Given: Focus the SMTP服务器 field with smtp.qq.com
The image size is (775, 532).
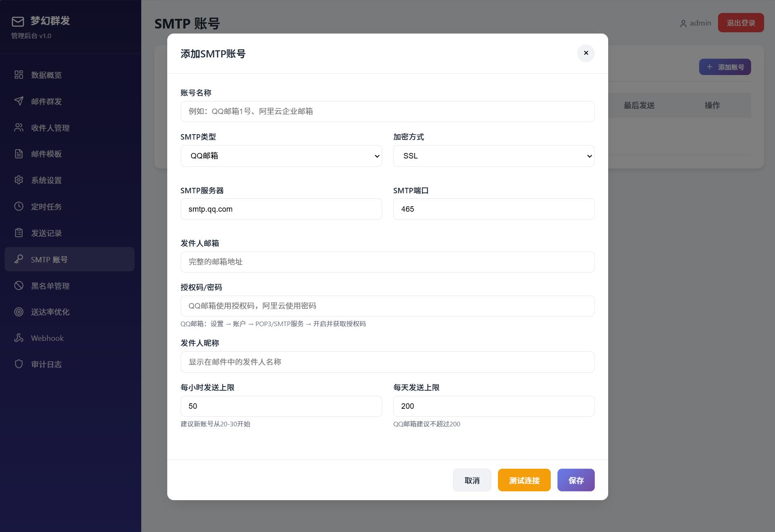Looking at the screenshot, I should point(281,209).
